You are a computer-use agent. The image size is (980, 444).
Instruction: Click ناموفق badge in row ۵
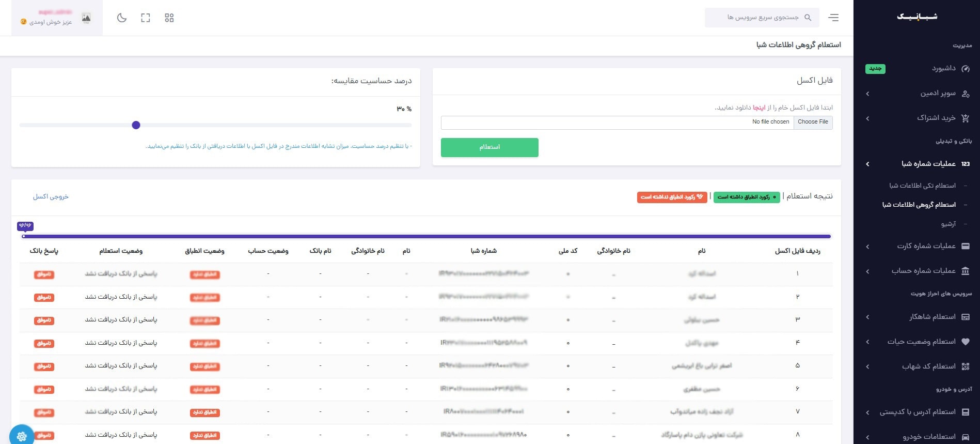coord(44,366)
